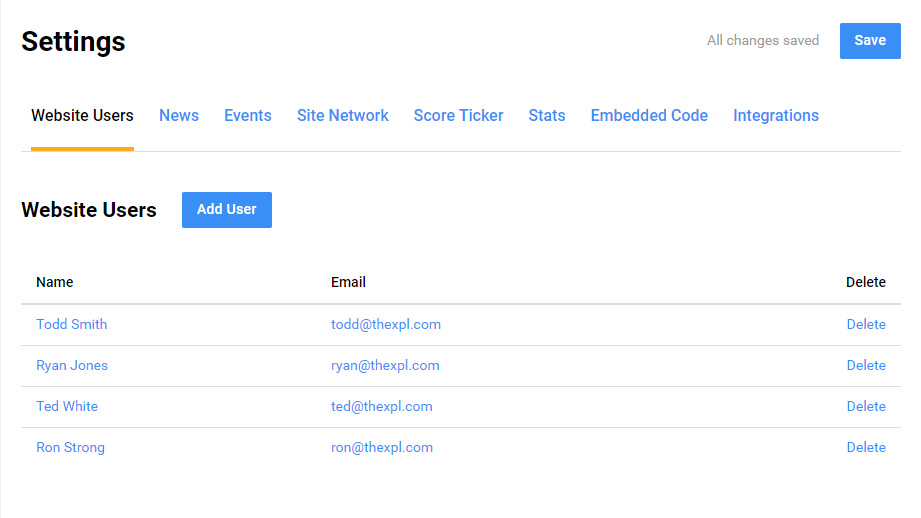Open the Integrations tab
The image size is (921, 518).
(776, 116)
